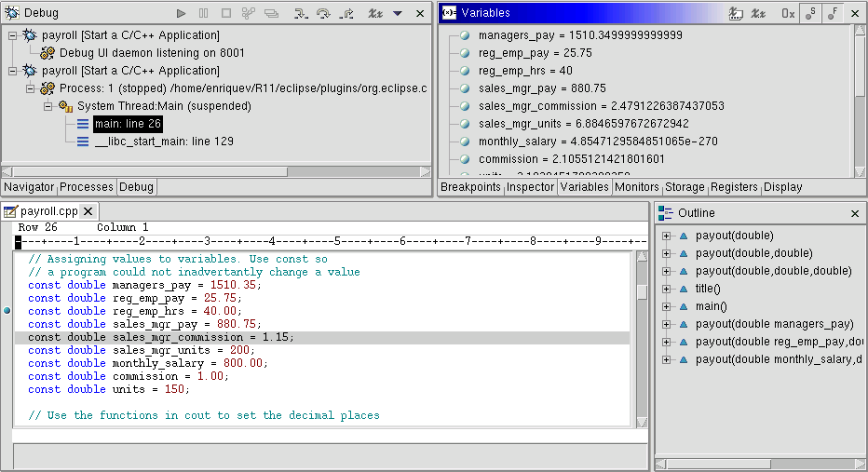Toggle show final fields button

pyautogui.click(x=834, y=13)
